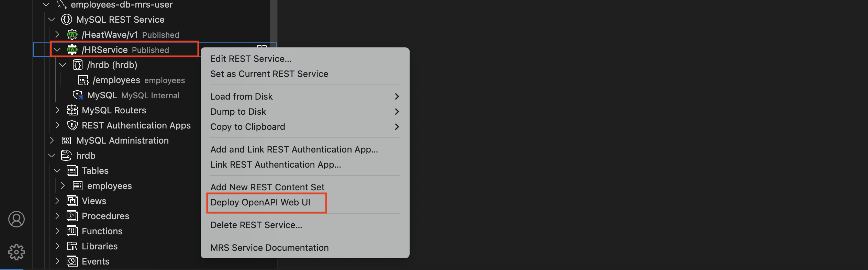The width and height of the screenshot is (868, 270).
Task: Click the MySQL REST Service braces icon
Action: [66, 20]
